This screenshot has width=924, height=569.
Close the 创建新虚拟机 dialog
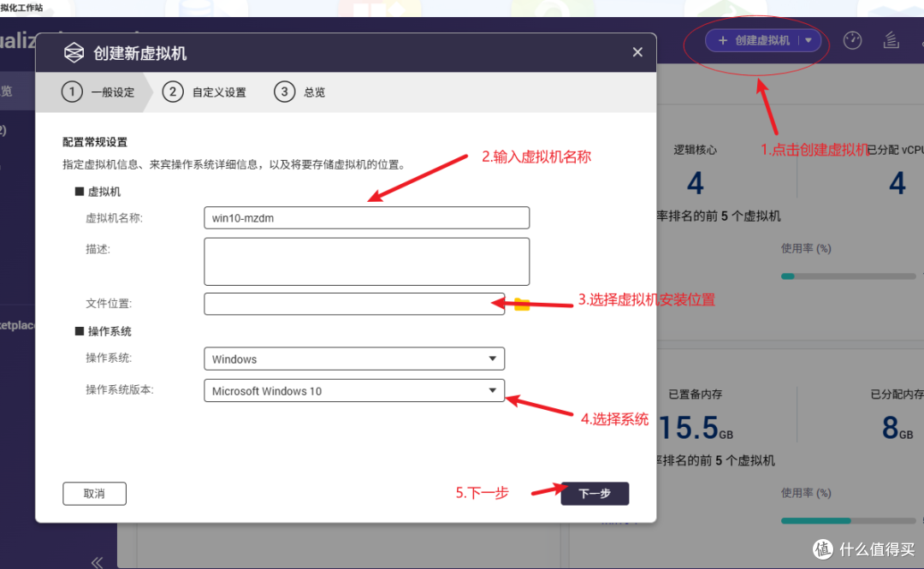pos(637,52)
